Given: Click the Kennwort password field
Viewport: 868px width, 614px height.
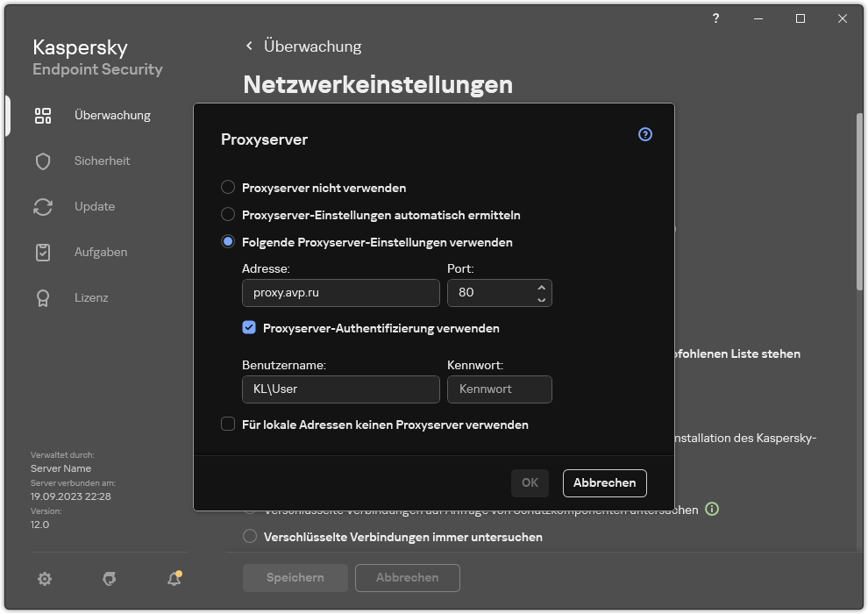Looking at the screenshot, I should [x=500, y=389].
